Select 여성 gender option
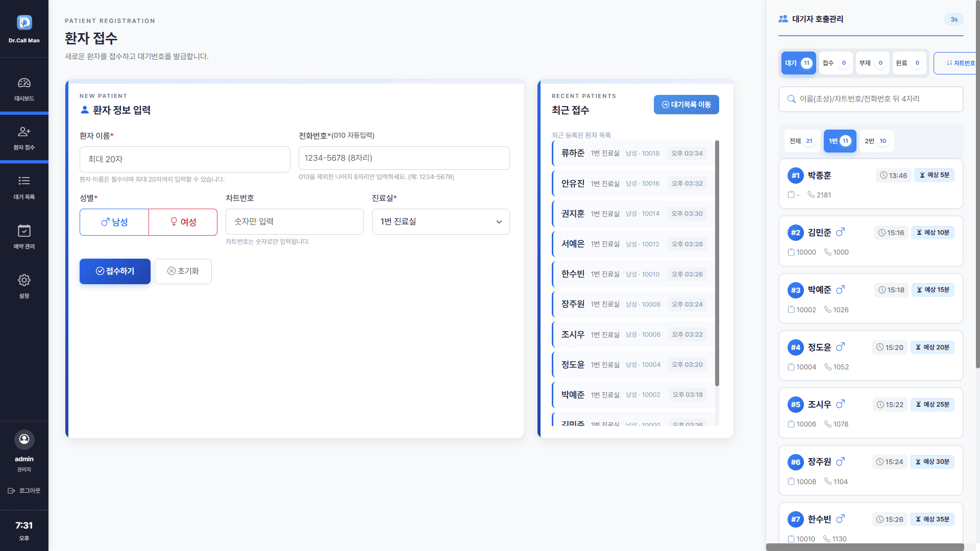Screen dimensions: 980x551 (183, 222)
